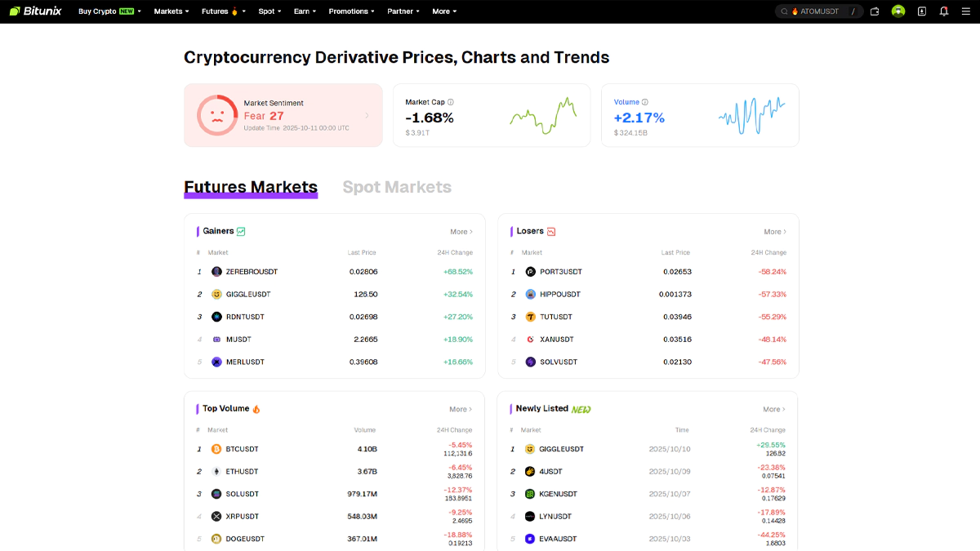The image size is (980, 551).
Task: Click the green user avatar icon
Action: tap(898, 11)
